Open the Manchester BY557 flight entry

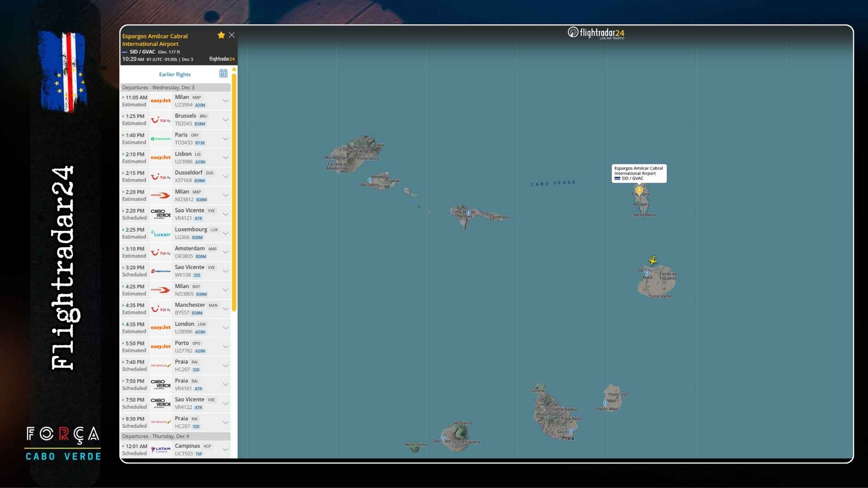click(x=190, y=309)
